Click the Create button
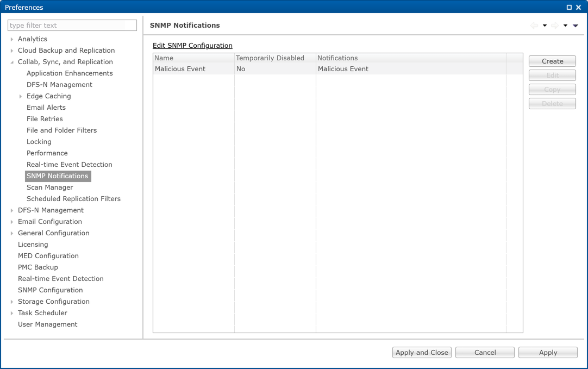 click(552, 61)
